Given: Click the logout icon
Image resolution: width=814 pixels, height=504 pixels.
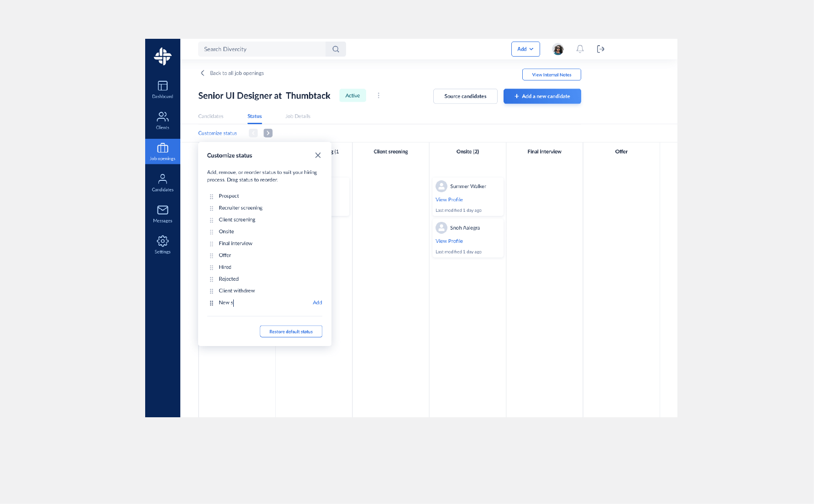Looking at the screenshot, I should [x=601, y=49].
